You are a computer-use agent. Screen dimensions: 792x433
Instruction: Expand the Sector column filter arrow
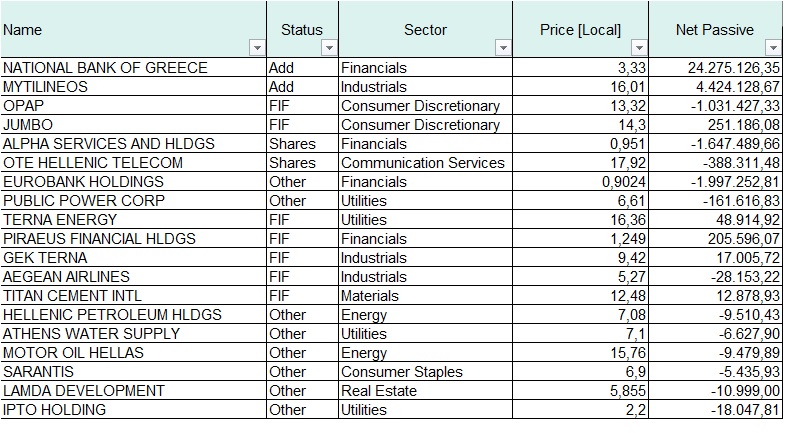pyautogui.click(x=503, y=49)
